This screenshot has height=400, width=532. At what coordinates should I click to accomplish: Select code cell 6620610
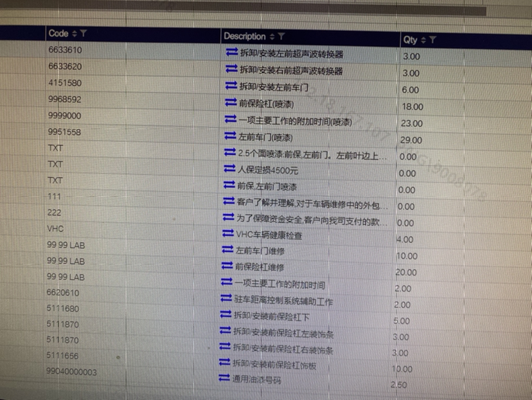coord(63,293)
